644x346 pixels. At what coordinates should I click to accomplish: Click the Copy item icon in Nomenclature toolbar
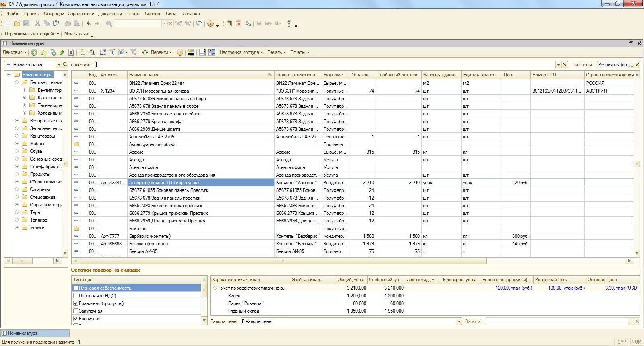tap(53, 52)
